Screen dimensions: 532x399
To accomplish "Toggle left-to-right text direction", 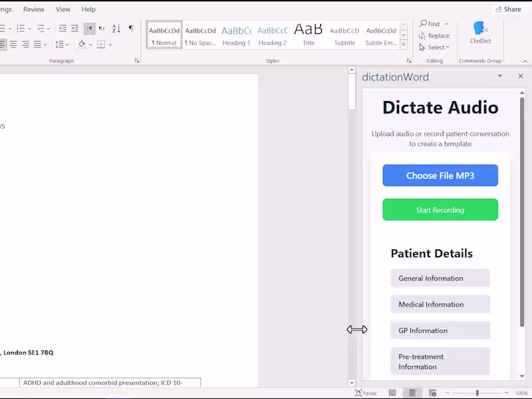I will [x=89, y=29].
